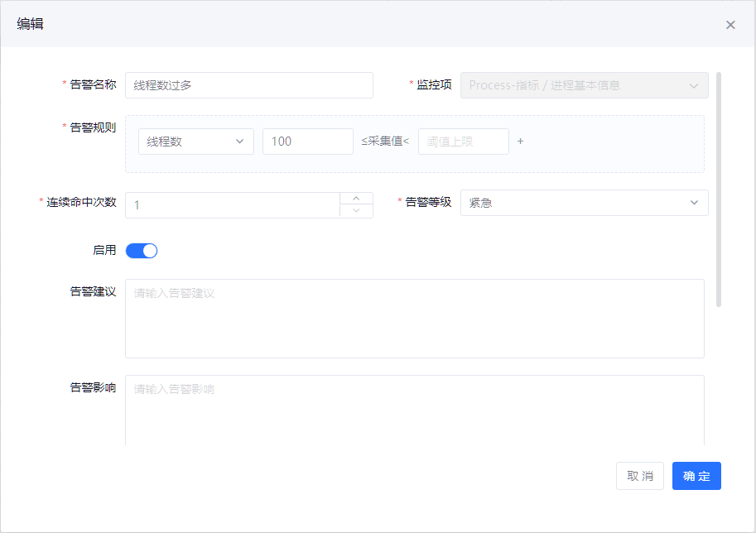Click the dialog's vertical scrollbar

718,189
